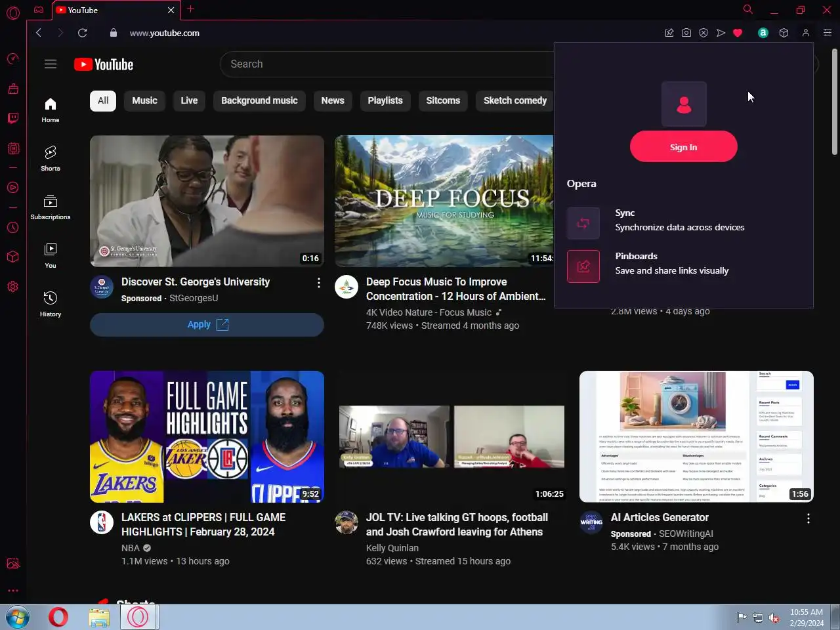Screen dimensions: 840x630
Task: Click Apply on St. George's ad
Action: 207,325
